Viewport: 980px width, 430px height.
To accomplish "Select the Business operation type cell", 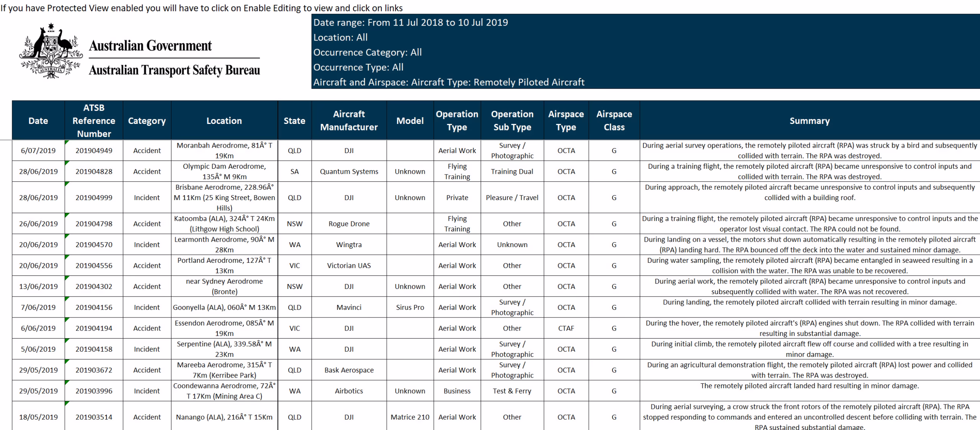I will tap(457, 391).
